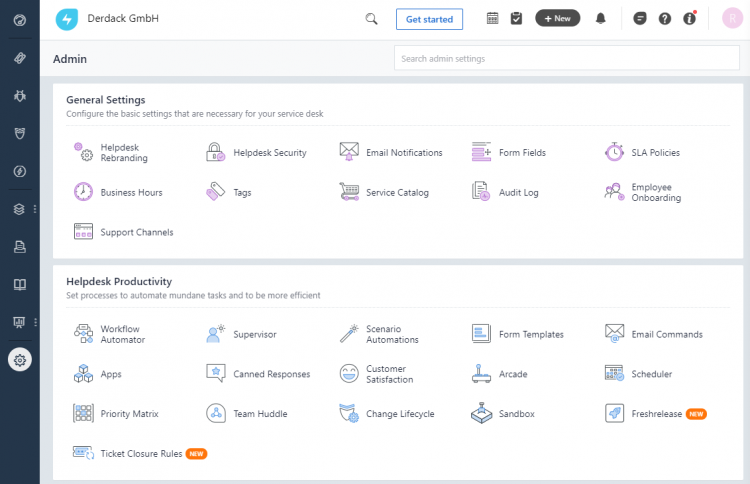Click the user avatar at top right
This screenshot has height=484, width=750.
(732, 19)
